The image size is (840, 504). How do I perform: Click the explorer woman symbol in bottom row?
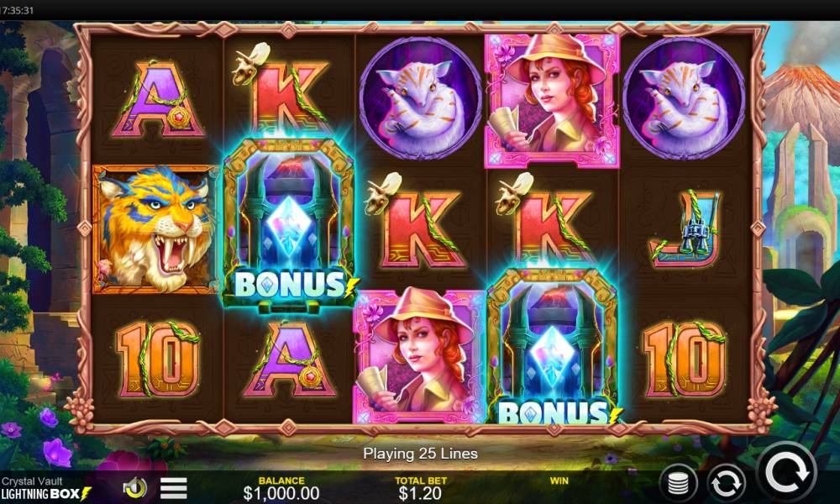(x=419, y=356)
